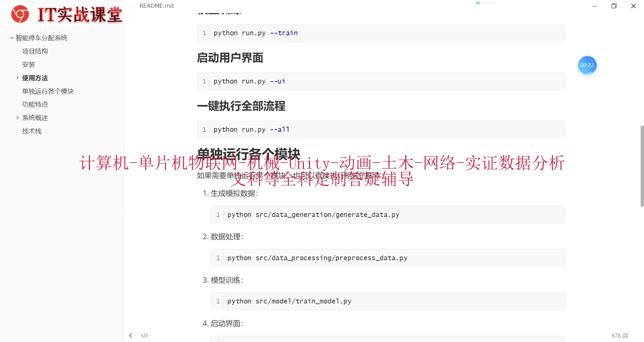This screenshot has width=644, height=342.
Task: Jump to the 技术栈 outline entry
Action: [32, 131]
